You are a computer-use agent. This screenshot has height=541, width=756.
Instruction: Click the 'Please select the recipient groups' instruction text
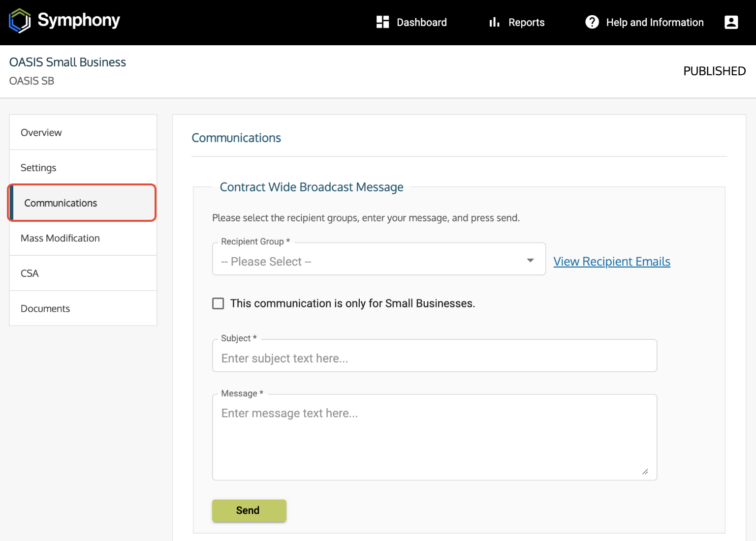tap(366, 218)
